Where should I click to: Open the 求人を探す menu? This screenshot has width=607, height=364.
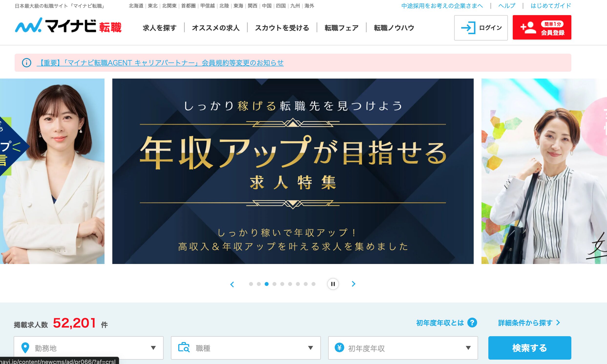point(159,28)
